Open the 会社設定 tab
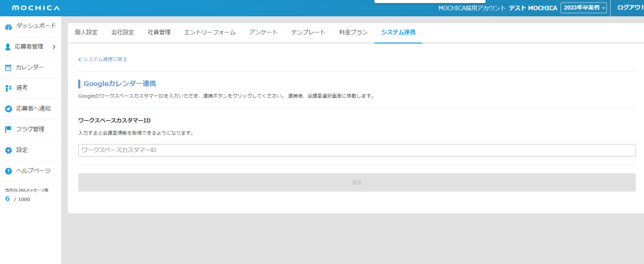The width and height of the screenshot is (644, 264). (x=123, y=32)
